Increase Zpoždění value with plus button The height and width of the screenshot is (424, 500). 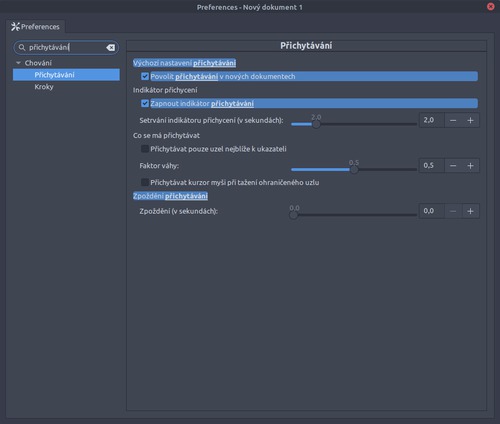[470, 211]
